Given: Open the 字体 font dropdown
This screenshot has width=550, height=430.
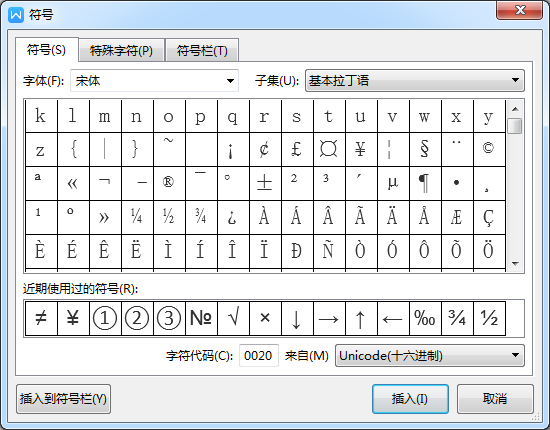Looking at the screenshot, I should 154,81.
